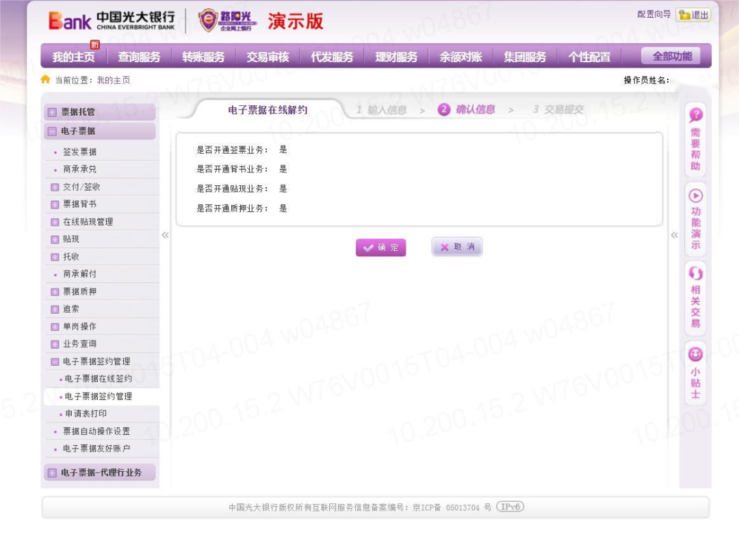The height and width of the screenshot is (560, 739).
Task: Collapse the 电子票据签约管理 node
Action: coord(55,362)
